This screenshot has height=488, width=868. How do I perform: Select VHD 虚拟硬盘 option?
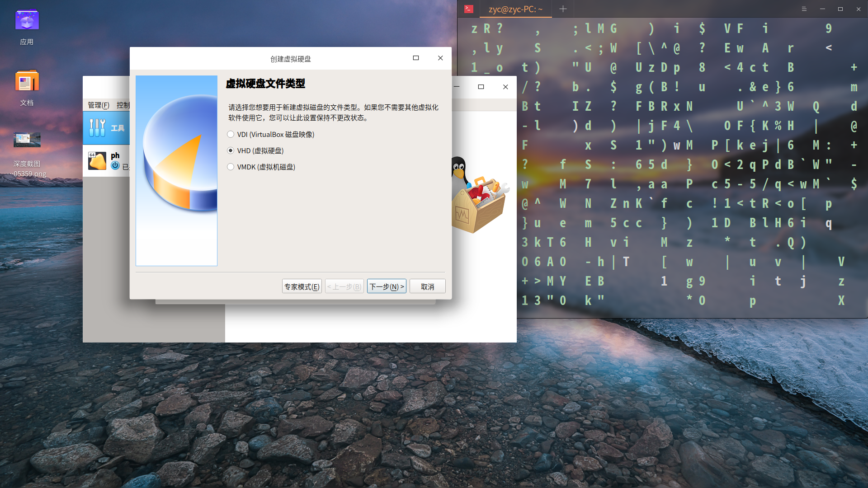(230, 150)
